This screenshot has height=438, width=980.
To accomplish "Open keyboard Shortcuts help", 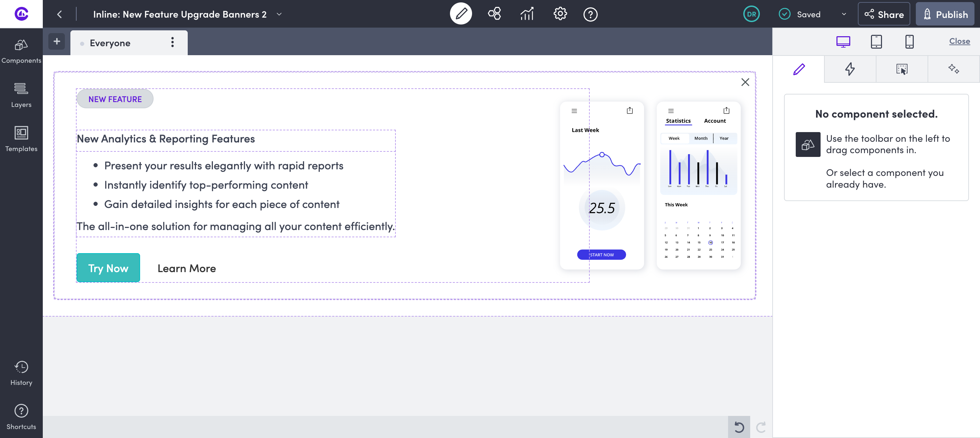I will 21,417.
